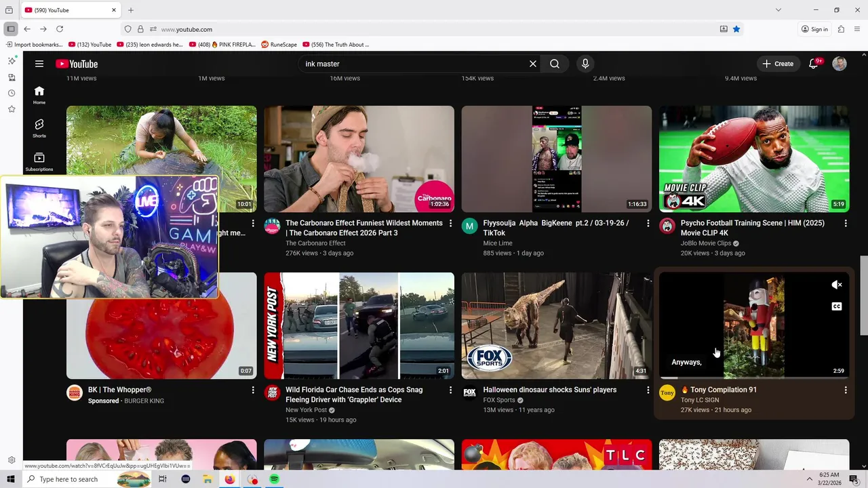Reload the current page
This screenshot has height=488, width=868.
click(60, 29)
